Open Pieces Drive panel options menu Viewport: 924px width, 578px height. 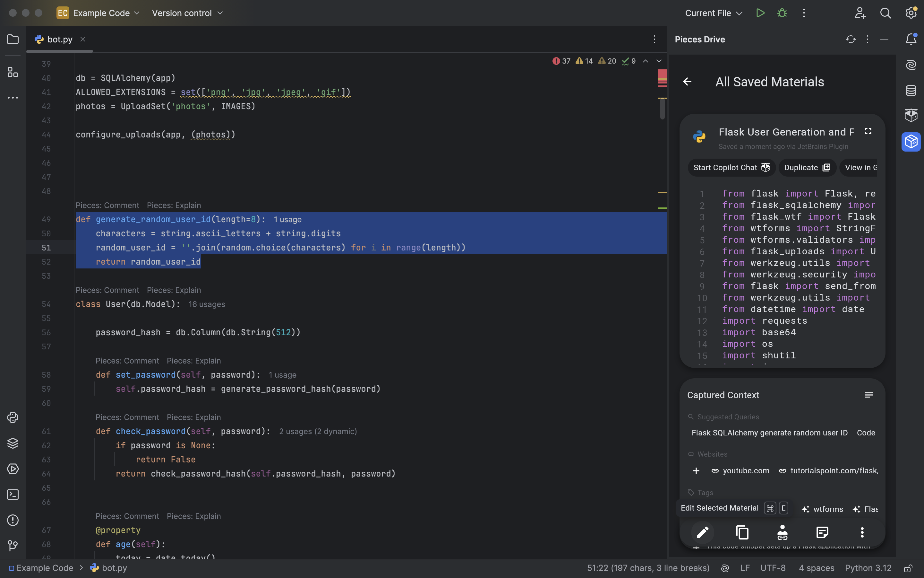click(x=867, y=39)
